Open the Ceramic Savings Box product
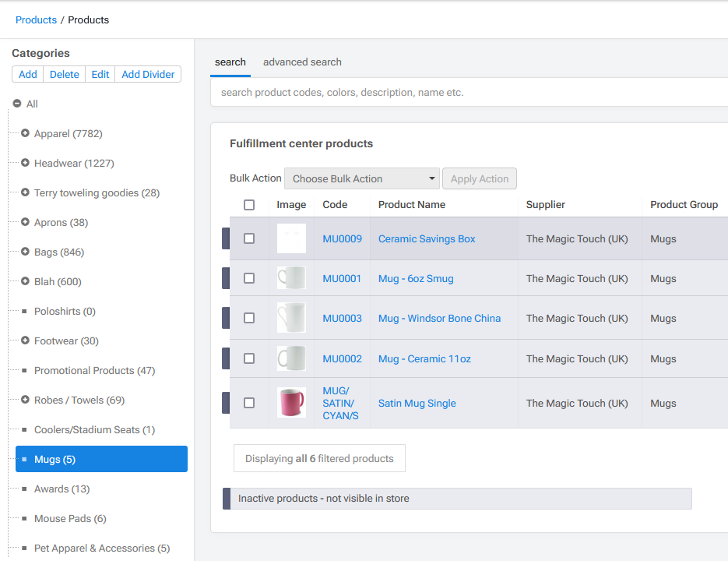Image resolution: width=728 pixels, height=561 pixels. click(427, 239)
